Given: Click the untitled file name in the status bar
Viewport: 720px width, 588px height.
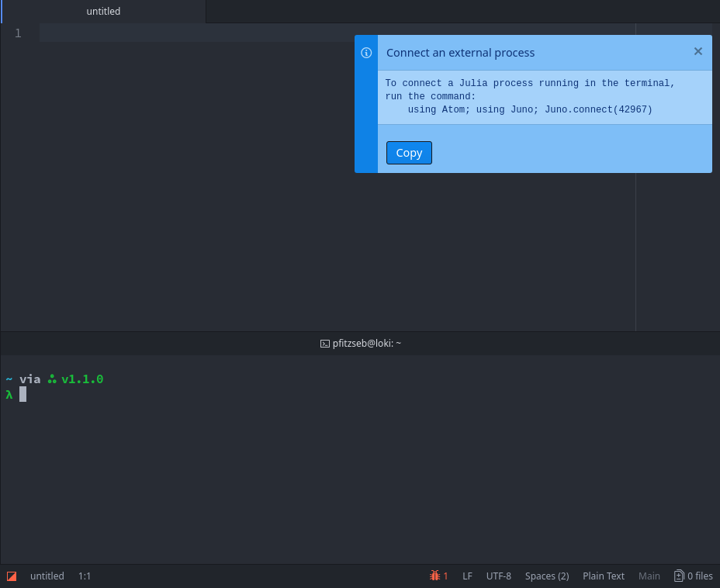Looking at the screenshot, I should [47, 576].
